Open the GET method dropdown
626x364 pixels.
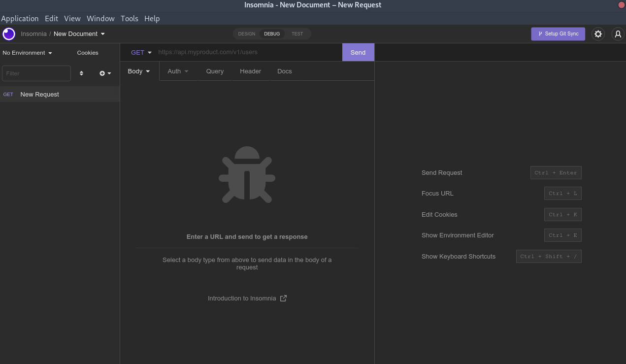coord(141,52)
